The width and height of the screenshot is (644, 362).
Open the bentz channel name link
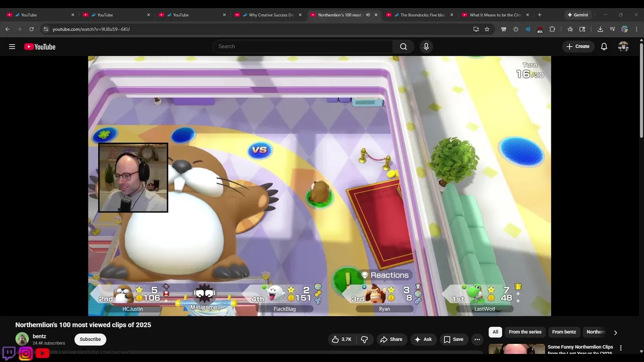[x=39, y=336]
